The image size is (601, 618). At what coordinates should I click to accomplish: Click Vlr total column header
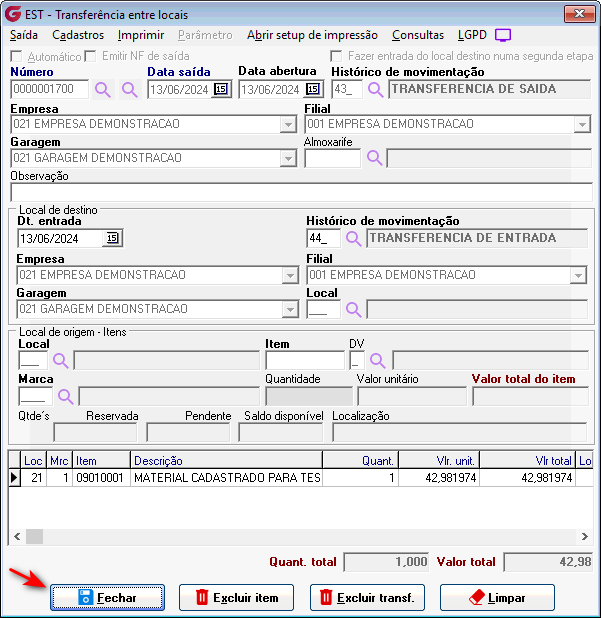pyautogui.click(x=527, y=460)
